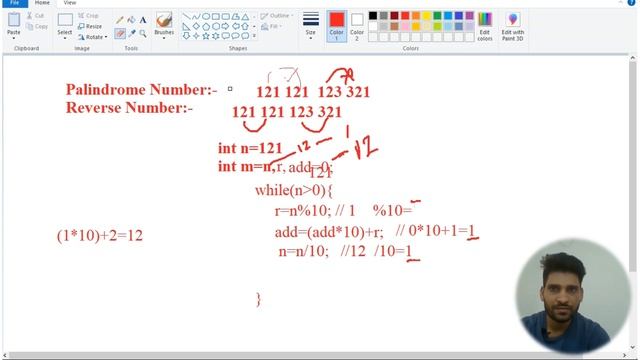The height and width of the screenshot is (360, 640).
Task: Choose the Four-point star shape
Action: coord(196,36)
